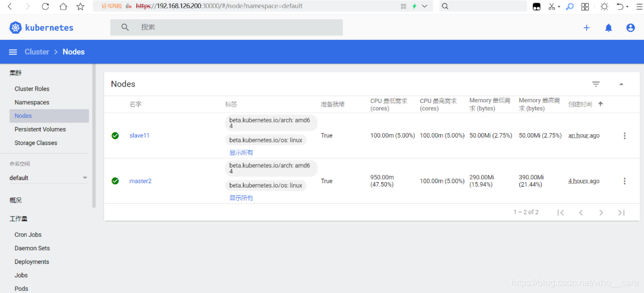Click the scissors screenshot tool icon
The width and height of the screenshot is (644, 293).
pyautogui.click(x=552, y=6)
